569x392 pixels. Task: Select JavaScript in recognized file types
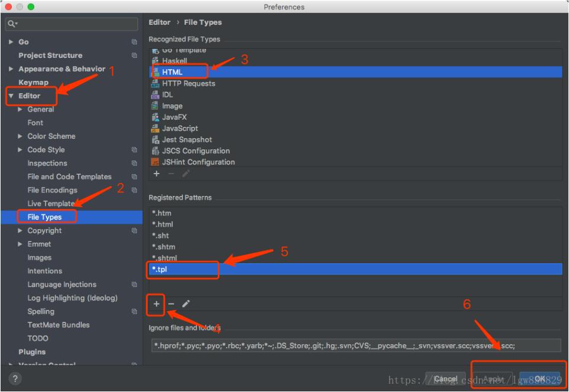[355, 129]
